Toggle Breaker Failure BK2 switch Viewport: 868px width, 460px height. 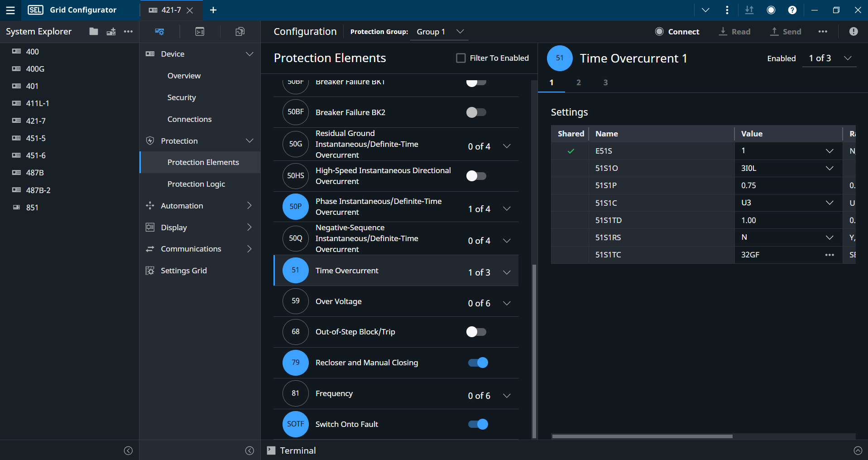point(476,112)
